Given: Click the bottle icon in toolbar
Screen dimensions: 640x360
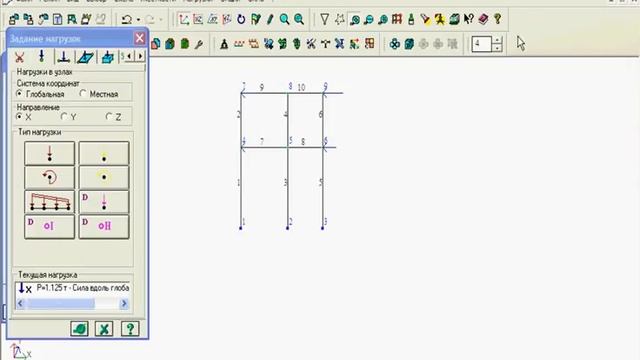Looking at the screenshot, I should pos(411,19).
